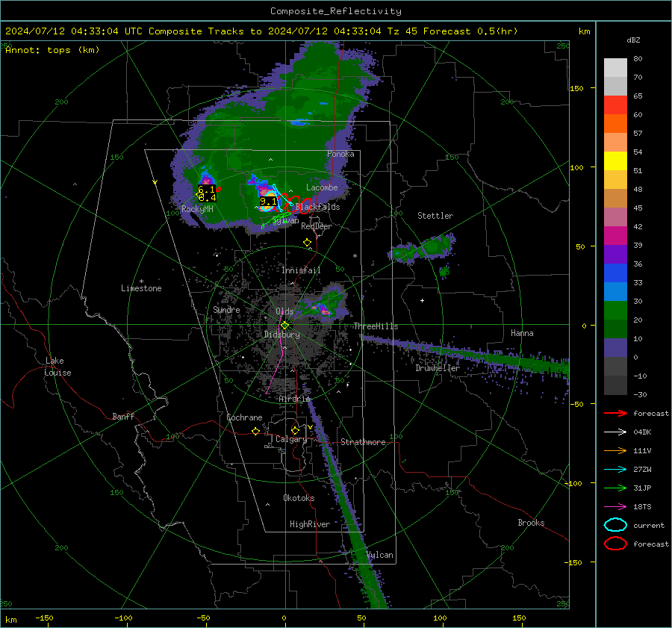Image resolution: width=672 pixels, height=628 pixels.
Task: Click the yellow diamond marker near Cochrane
Action: pyautogui.click(x=256, y=432)
